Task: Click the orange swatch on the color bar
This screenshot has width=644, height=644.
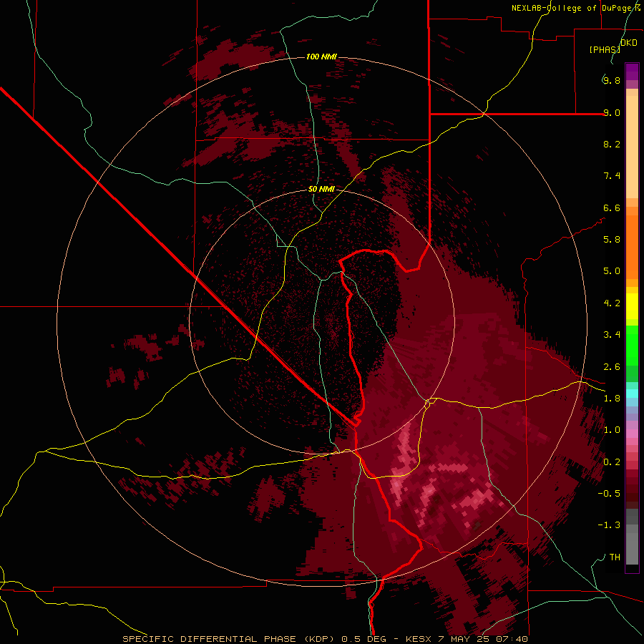Action: (632, 248)
